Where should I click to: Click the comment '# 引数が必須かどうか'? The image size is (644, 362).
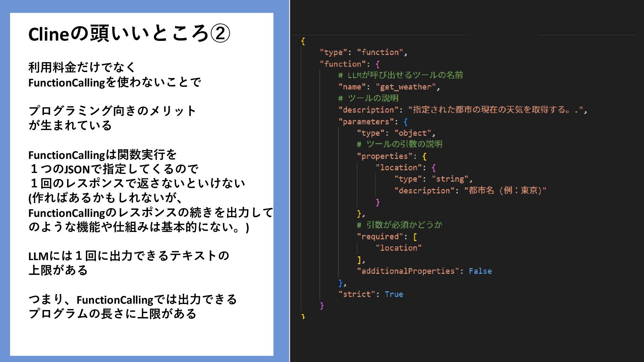point(400,225)
